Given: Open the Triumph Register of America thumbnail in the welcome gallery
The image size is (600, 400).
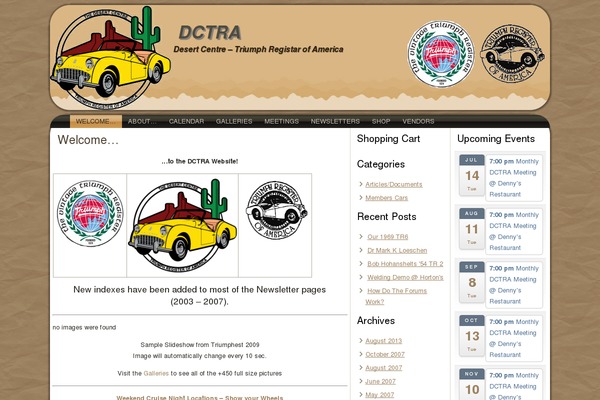Looking at the screenshot, I should 276,211.
